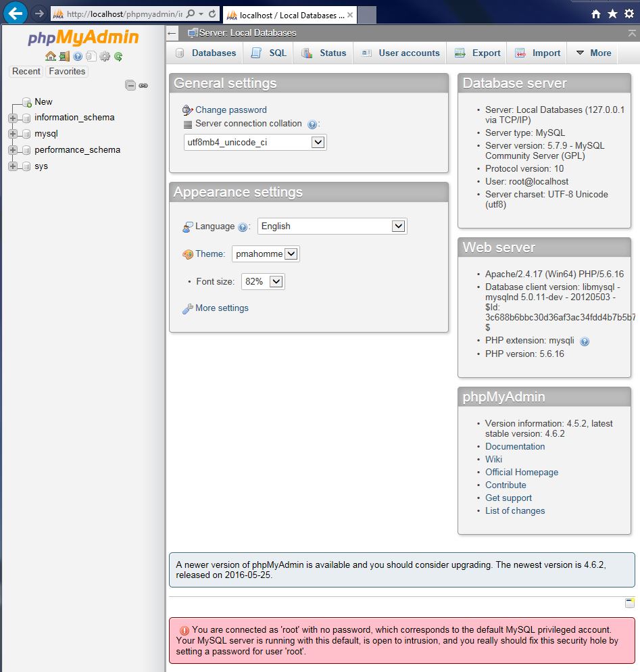The width and height of the screenshot is (640, 672).
Task: Close the localhost browser tab
Action: click(x=350, y=15)
